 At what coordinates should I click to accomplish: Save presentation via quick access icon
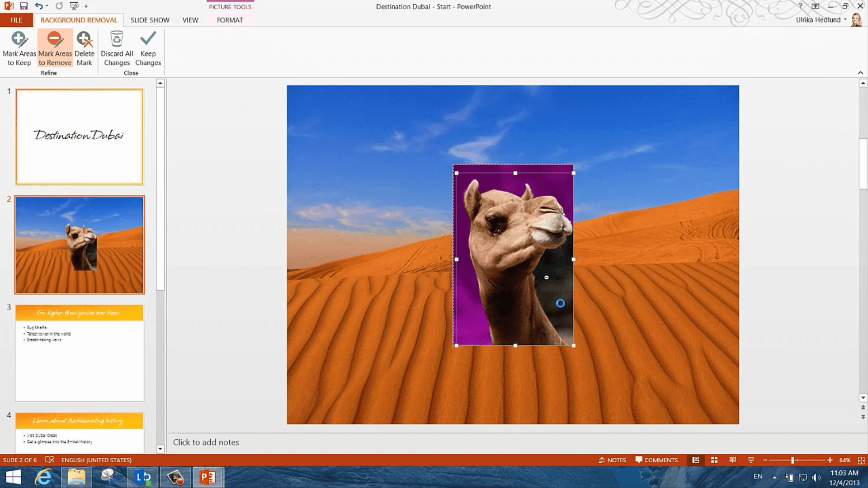coord(24,6)
